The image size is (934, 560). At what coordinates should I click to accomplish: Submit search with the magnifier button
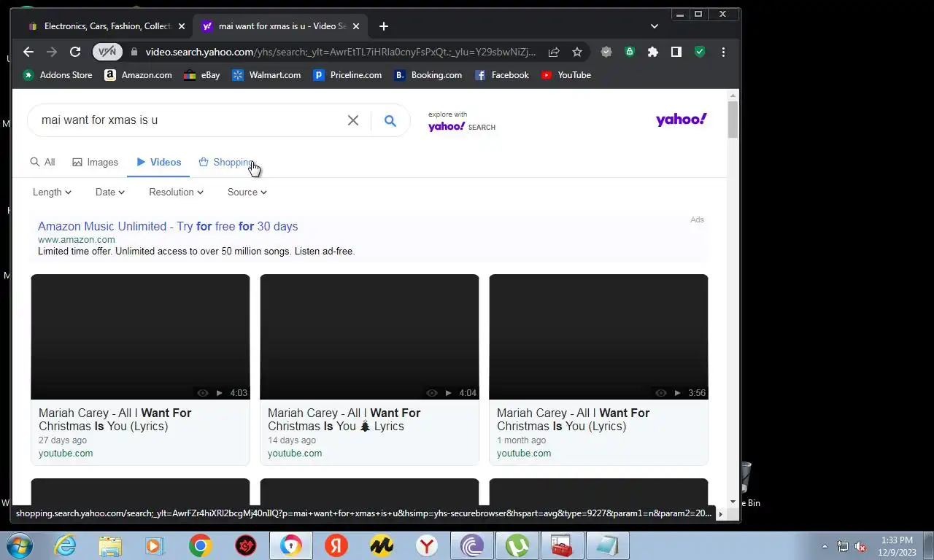[x=390, y=120]
